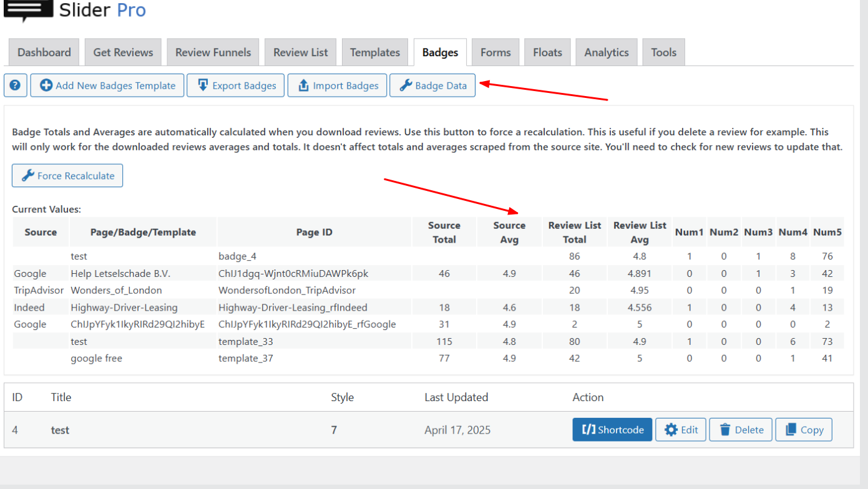This screenshot has width=868, height=489.
Task: Click the Slider Pro speech bubble logo
Action: coord(27,11)
